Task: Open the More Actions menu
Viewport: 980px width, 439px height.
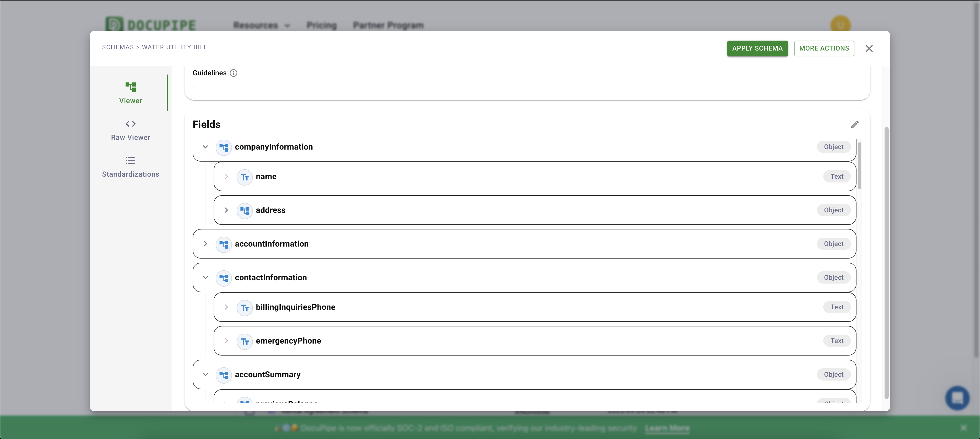Action: [x=824, y=48]
